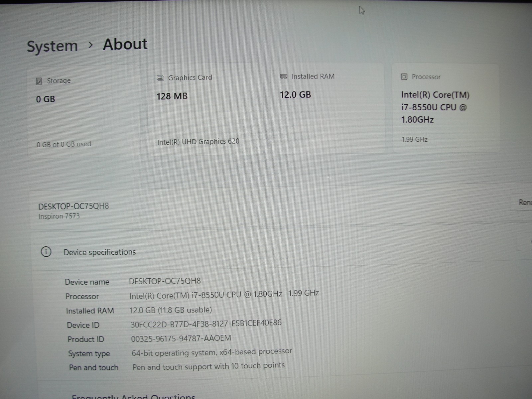532x399 pixels.
Task: Click the About breadcrumb title
Action: (125, 44)
